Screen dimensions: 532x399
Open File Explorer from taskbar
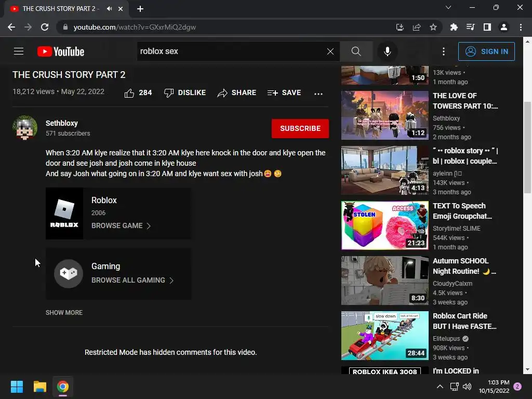[x=39, y=387]
